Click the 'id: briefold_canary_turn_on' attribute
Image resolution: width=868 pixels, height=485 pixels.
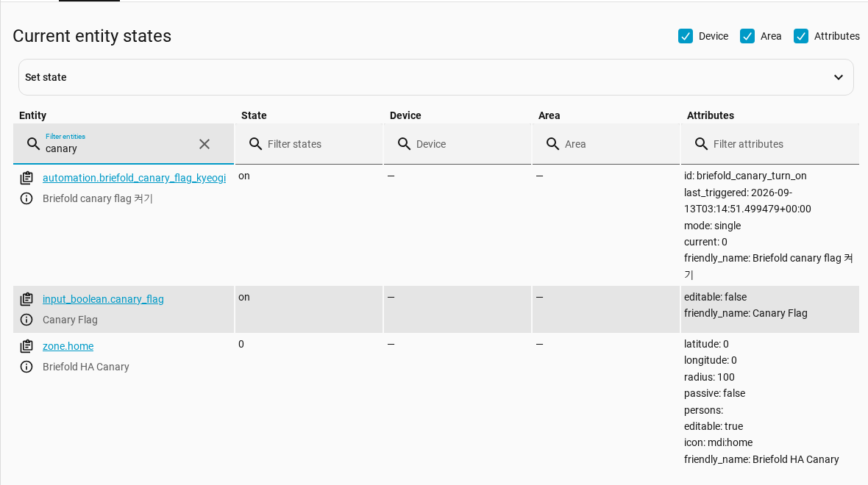pos(745,176)
